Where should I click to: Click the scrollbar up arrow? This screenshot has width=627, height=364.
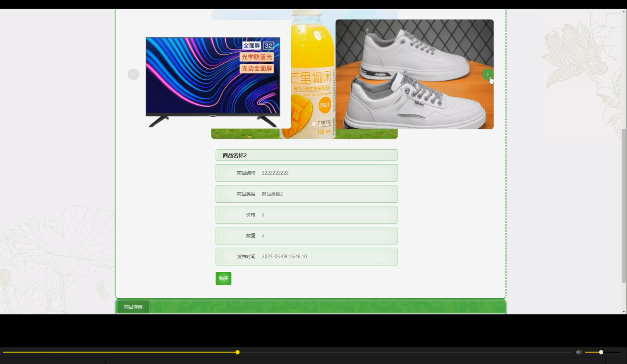(624, 12)
